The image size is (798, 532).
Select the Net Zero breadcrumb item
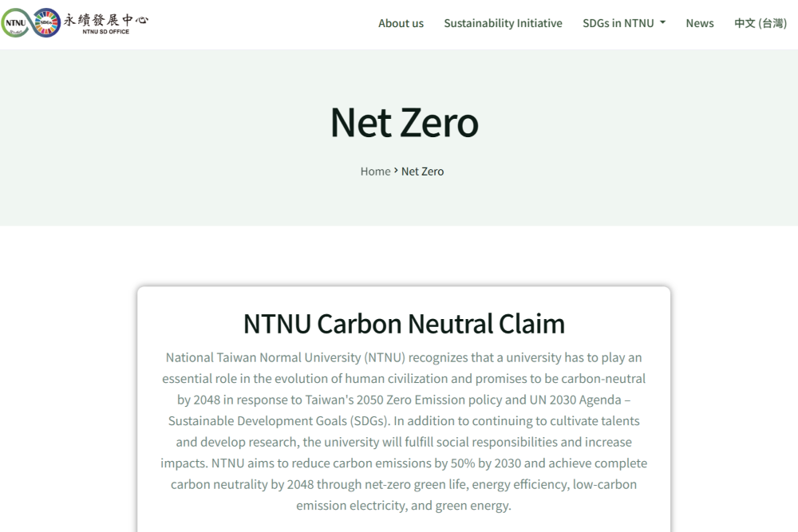click(422, 171)
